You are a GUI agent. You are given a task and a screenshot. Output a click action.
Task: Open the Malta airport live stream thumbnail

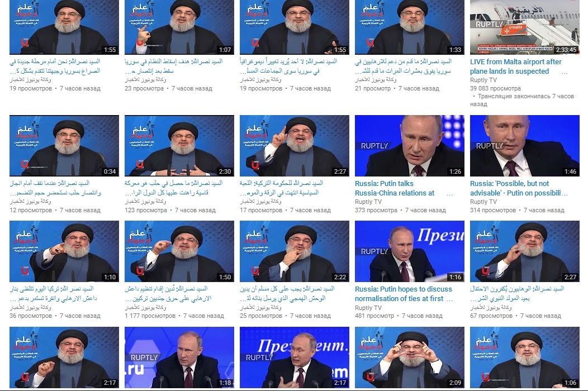click(x=525, y=27)
